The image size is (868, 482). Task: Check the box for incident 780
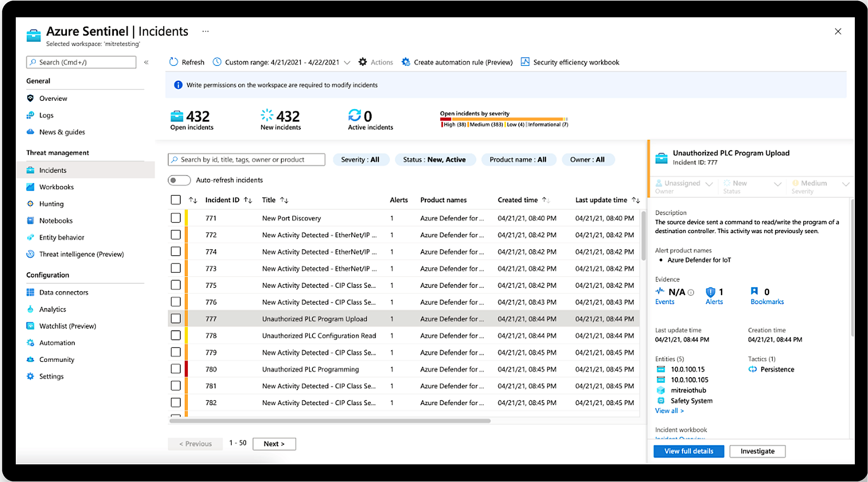[x=175, y=369]
